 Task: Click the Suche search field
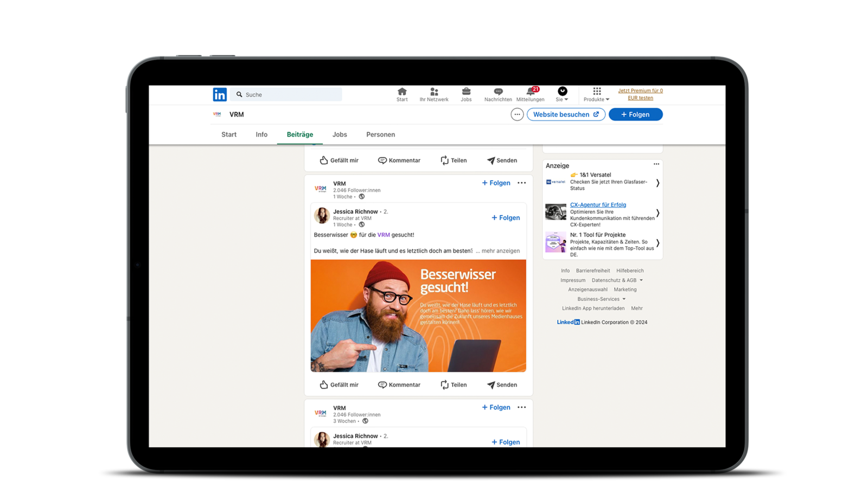point(286,94)
